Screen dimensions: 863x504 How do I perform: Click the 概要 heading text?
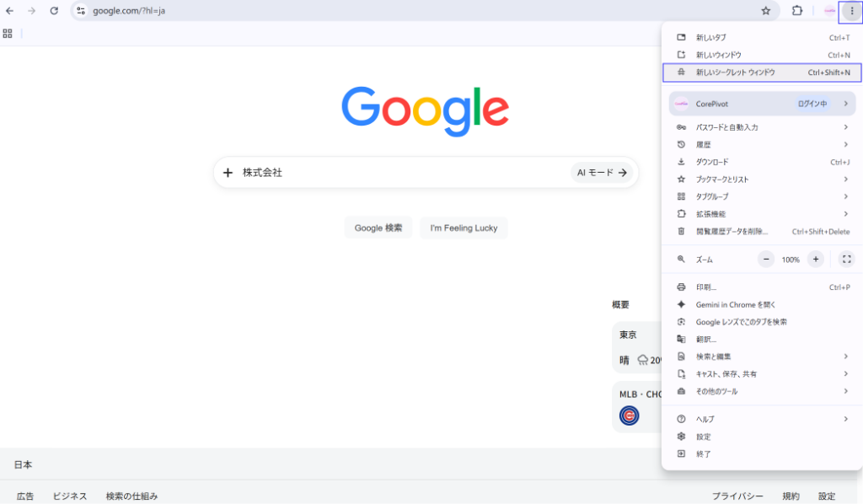point(620,304)
